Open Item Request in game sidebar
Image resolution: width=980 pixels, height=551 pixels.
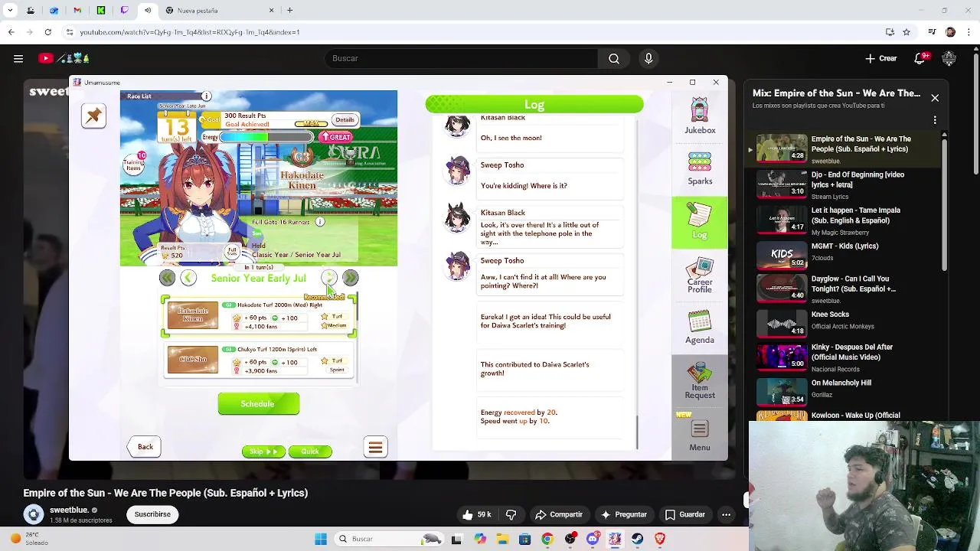pos(700,380)
